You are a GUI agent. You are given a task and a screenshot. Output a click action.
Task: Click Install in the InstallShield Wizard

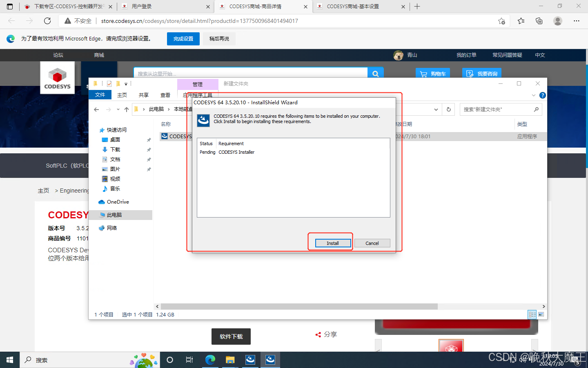tap(333, 243)
